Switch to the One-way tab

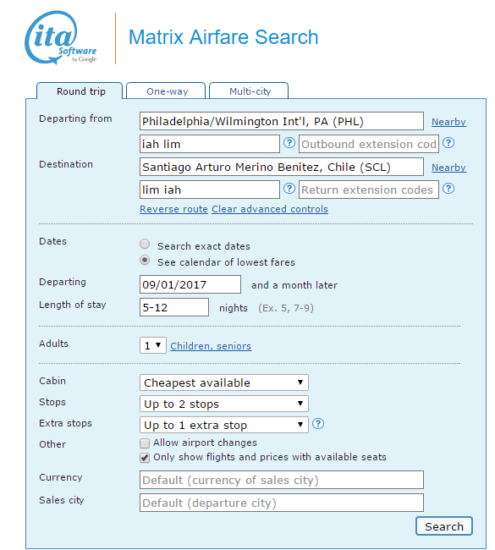point(166,91)
